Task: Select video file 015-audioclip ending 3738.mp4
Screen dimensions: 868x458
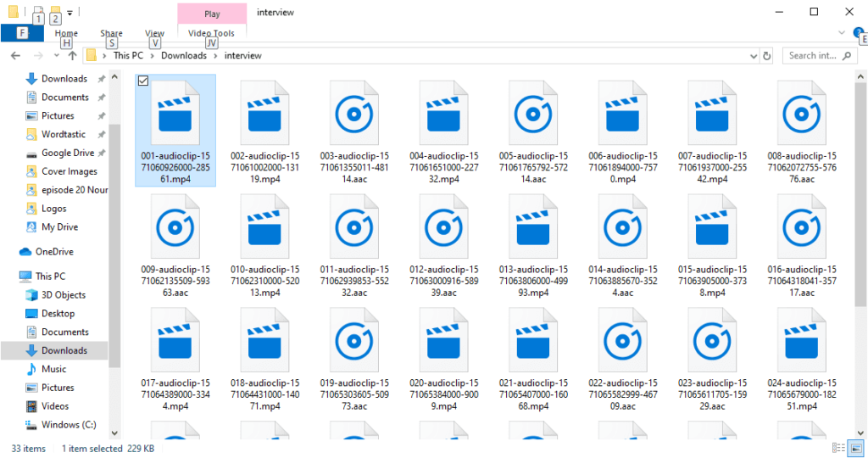Action: 712,245
